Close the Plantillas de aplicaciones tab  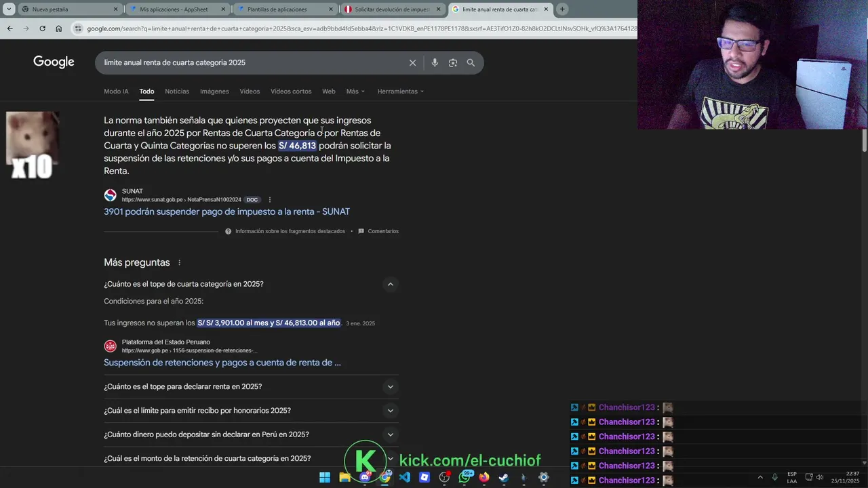(x=331, y=9)
